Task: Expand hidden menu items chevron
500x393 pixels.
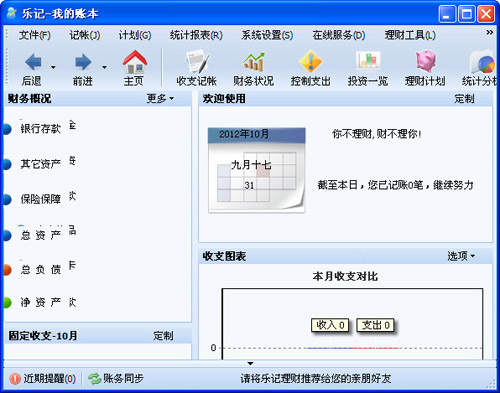Action: click(x=489, y=32)
